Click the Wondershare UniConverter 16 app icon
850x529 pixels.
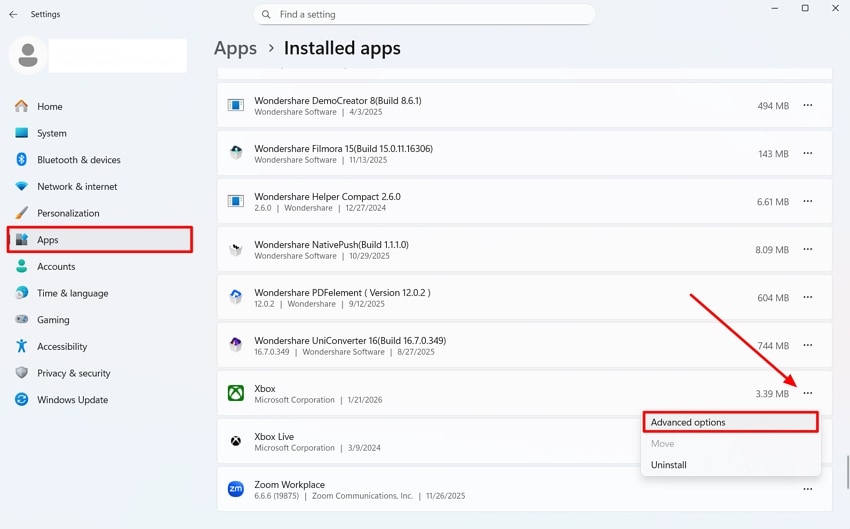click(236, 345)
